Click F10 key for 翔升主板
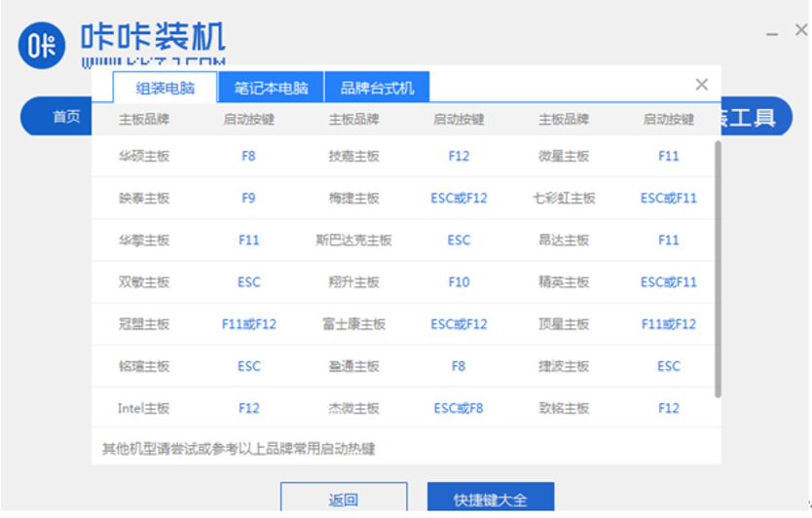This screenshot has width=812, height=518. click(459, 281)
